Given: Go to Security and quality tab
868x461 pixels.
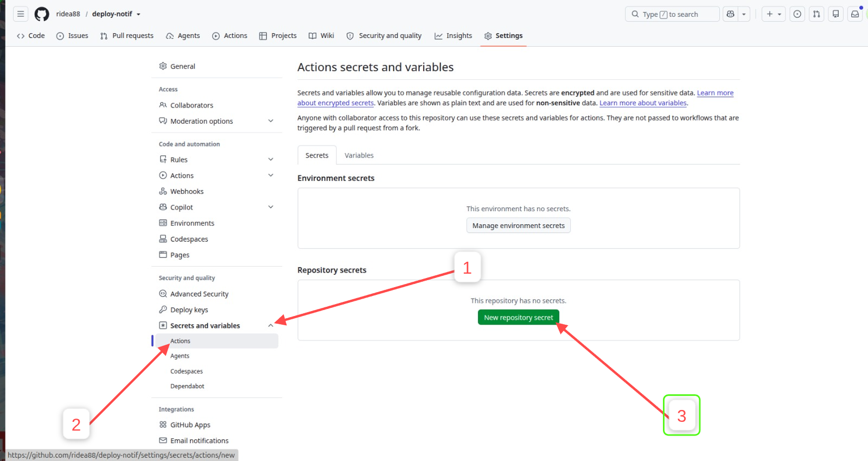Looking at the screenshot, I should tap(384, 36).
